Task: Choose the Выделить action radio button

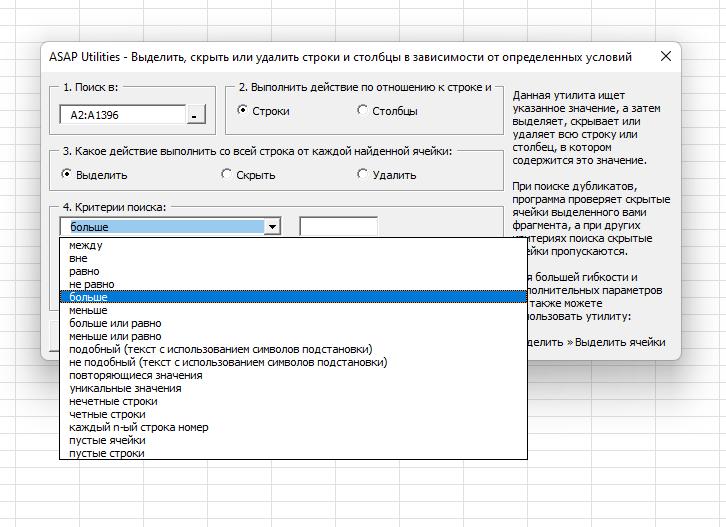Action: (x=67, y=174)
